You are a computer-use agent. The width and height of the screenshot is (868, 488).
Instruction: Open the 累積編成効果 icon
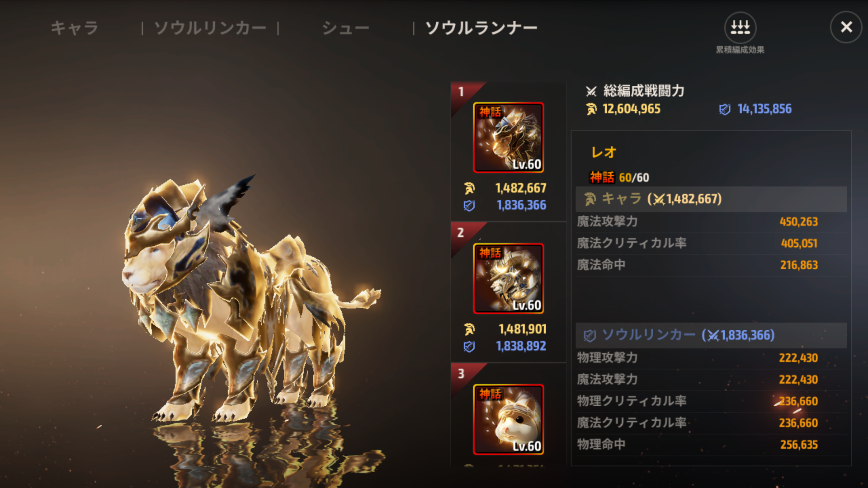coord(740,28)
